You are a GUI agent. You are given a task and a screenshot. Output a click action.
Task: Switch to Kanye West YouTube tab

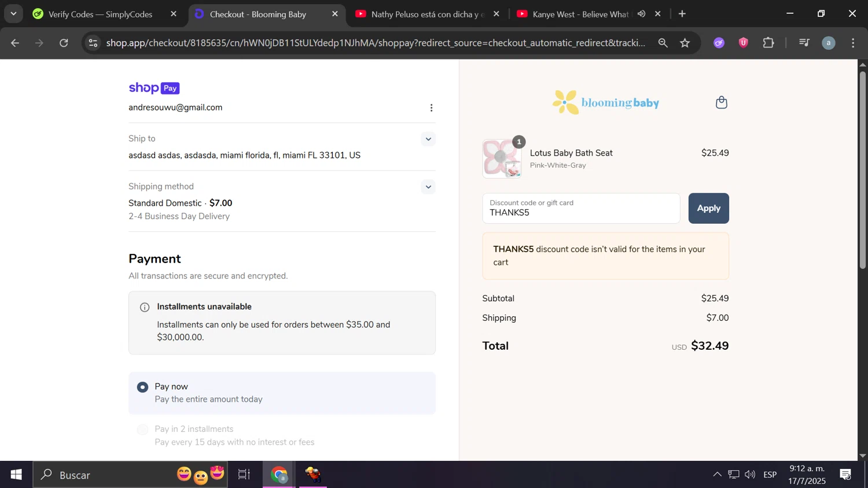pos(580,14)
